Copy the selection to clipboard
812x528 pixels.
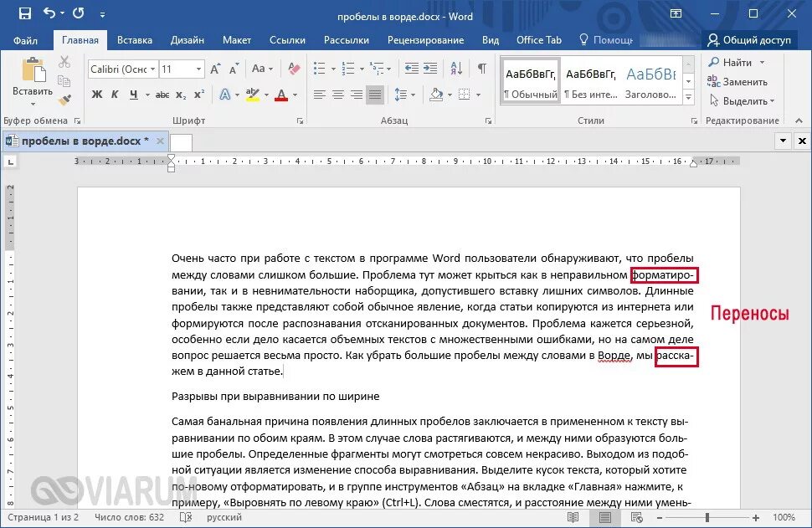[64, 81]
